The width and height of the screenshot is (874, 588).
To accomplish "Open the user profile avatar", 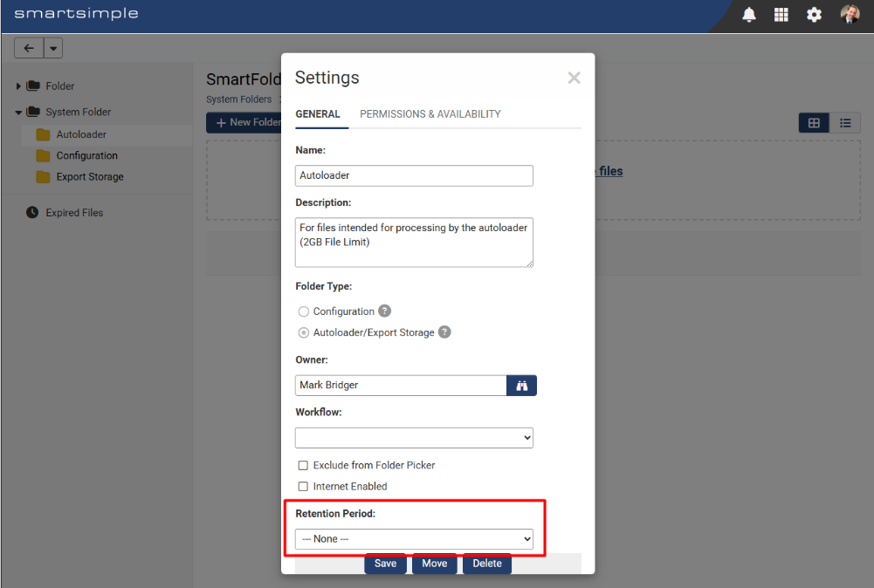I will 850,14.
